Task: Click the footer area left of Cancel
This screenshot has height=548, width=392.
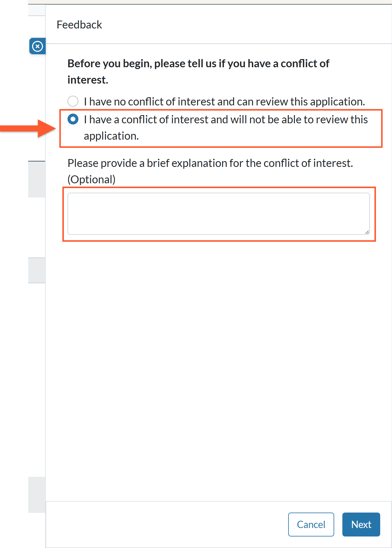Action: (166, 524)
